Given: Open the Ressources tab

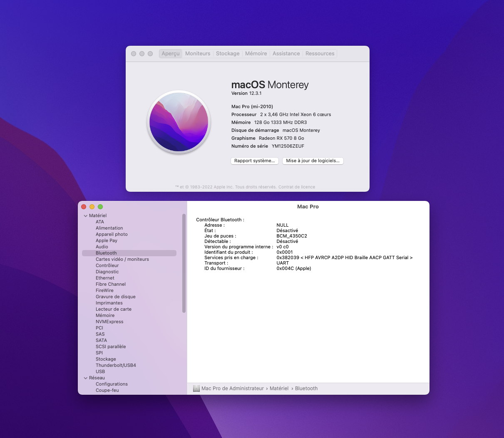Looking at the screenshot, I should click(x=320, y=54).
